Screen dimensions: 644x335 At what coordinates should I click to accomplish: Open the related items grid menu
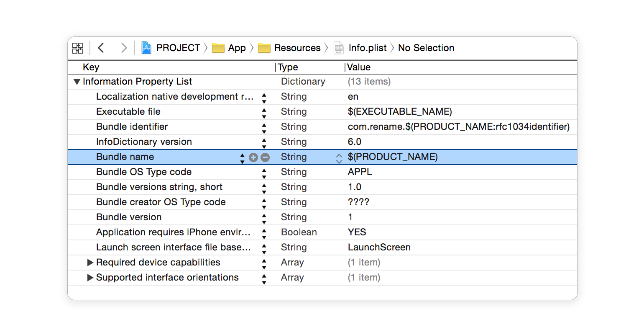pyautogui.click(x=78, y=48)
